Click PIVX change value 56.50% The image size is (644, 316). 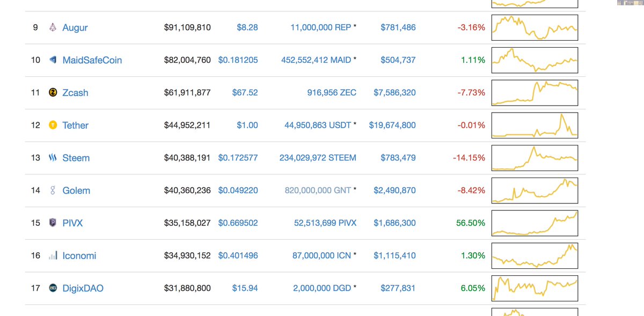[x=471, y=223]
